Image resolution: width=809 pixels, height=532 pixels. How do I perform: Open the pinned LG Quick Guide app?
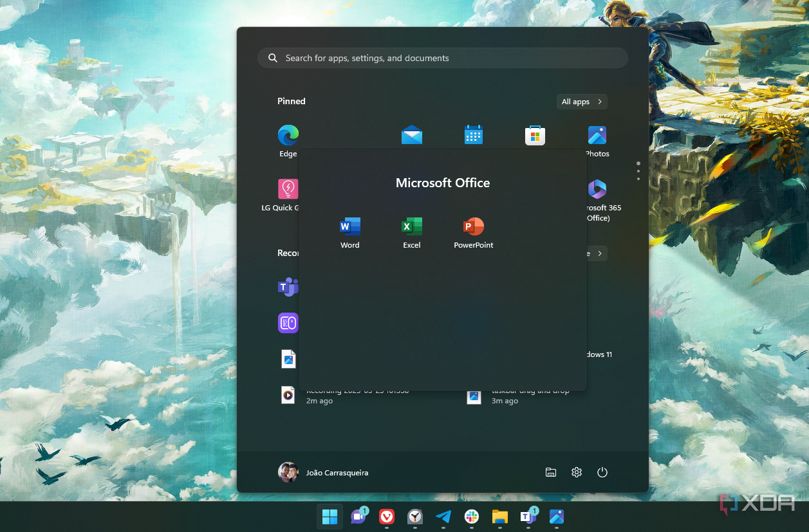288,196
